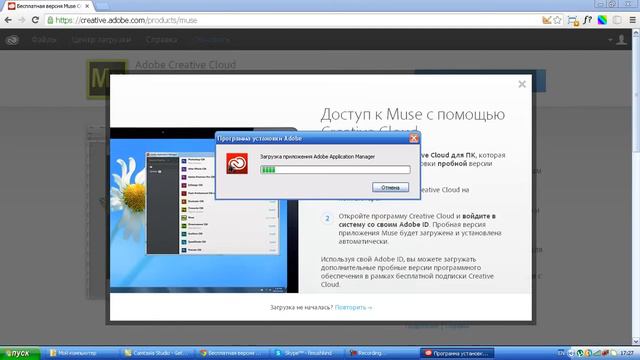Click the address bar URL field

click(x=292, y=20)
